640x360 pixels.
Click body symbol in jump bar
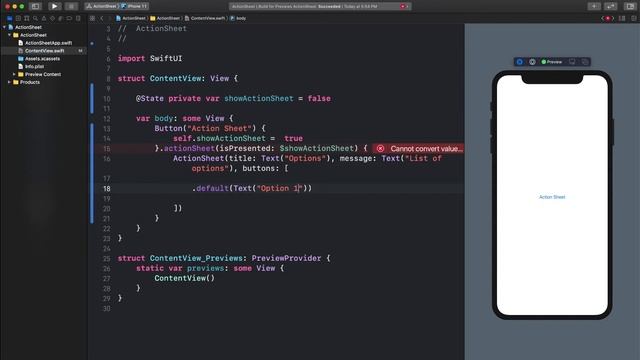pos(238,18)
